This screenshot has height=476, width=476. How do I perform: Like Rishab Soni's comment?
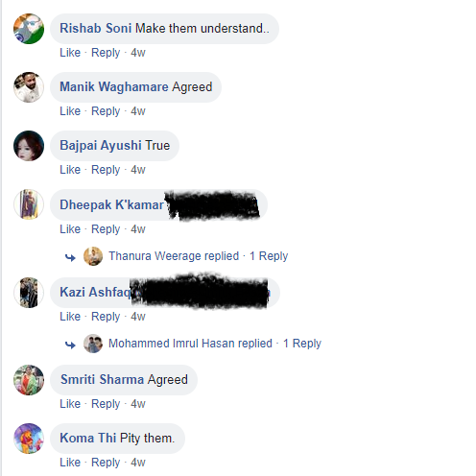tap(70, 53)
